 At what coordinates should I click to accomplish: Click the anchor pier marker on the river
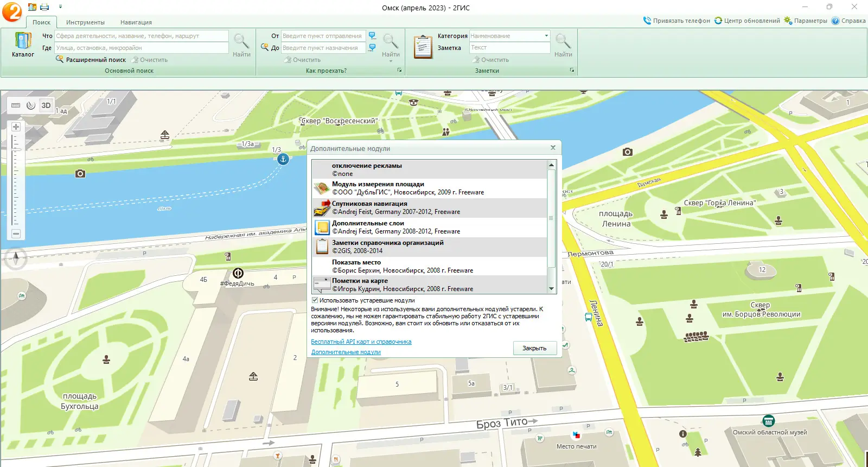[283, 159]
